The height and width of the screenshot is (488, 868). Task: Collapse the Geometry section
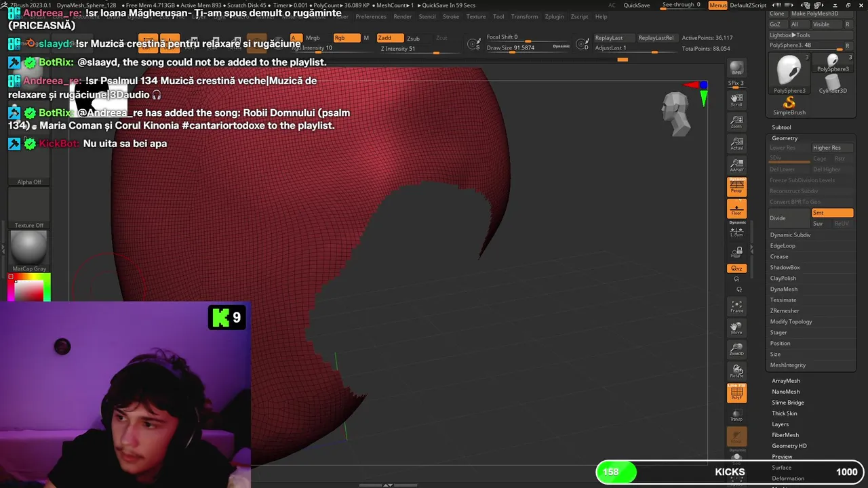coord(785,138)
